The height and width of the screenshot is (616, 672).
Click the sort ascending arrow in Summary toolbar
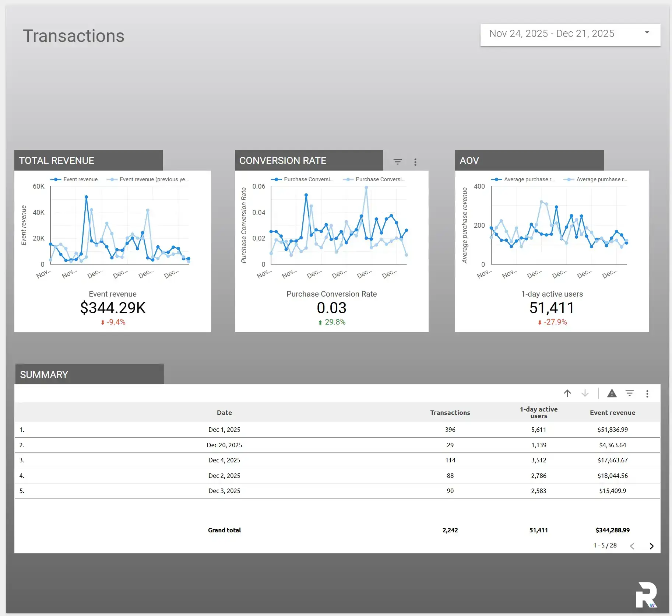point(567,393)
